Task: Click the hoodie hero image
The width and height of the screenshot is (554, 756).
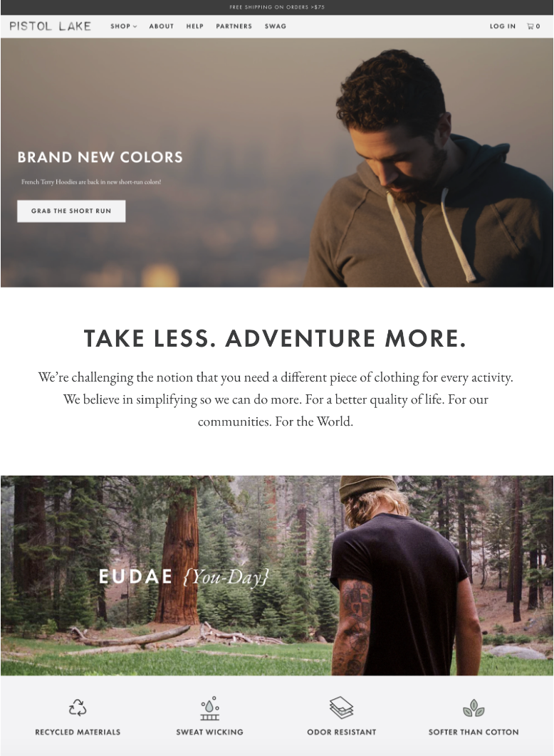Action: click(x=277, y=162)
